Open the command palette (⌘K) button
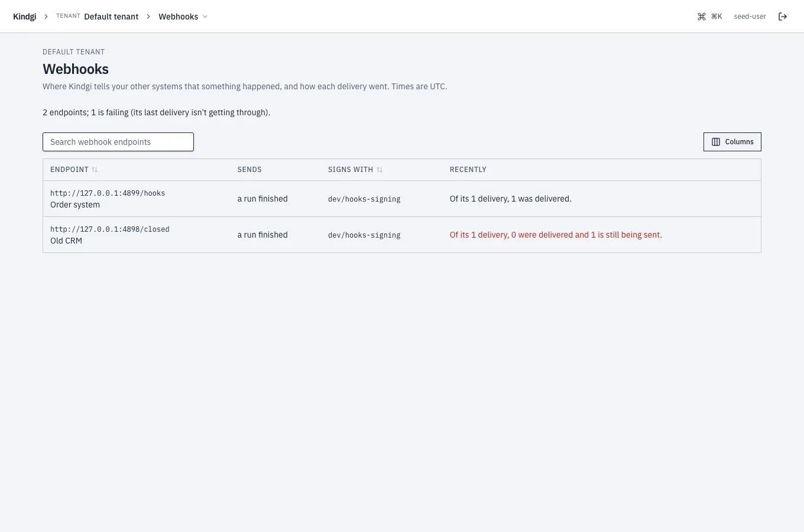 tap(709, 17)
